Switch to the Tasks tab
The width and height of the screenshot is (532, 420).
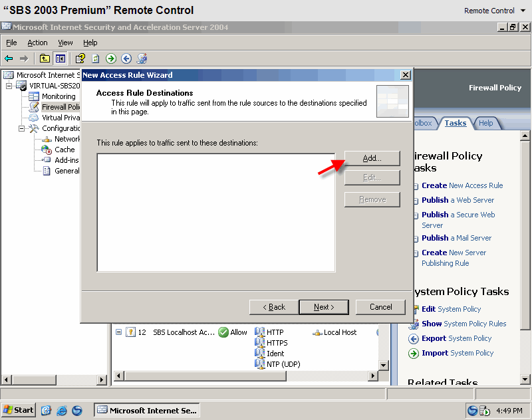(x=455, y=123)
